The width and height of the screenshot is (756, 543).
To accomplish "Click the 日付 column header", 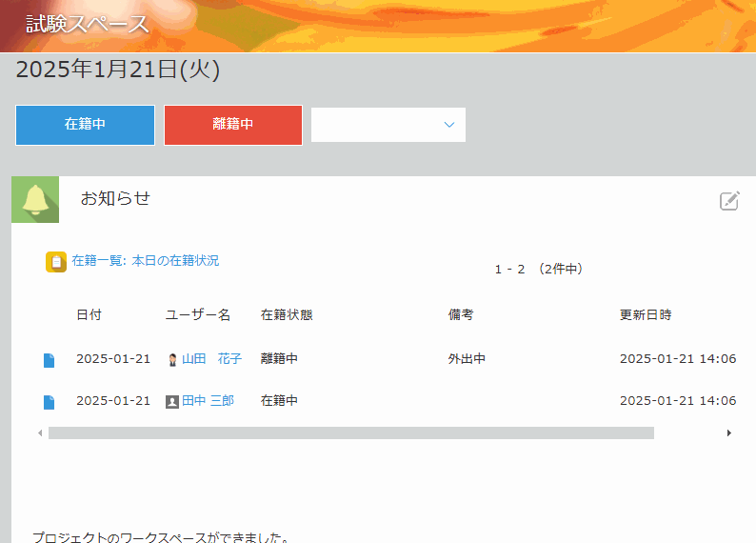I will (89, 315).
